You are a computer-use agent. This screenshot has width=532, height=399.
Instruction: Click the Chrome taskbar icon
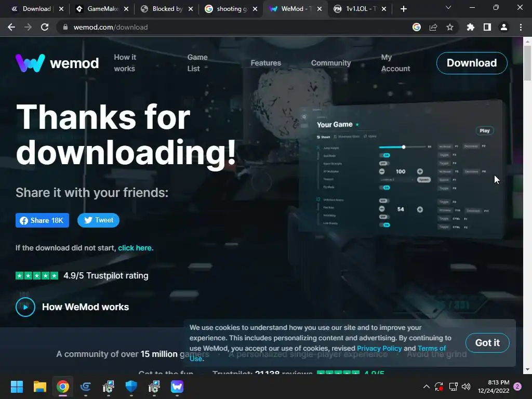(63, 387)
